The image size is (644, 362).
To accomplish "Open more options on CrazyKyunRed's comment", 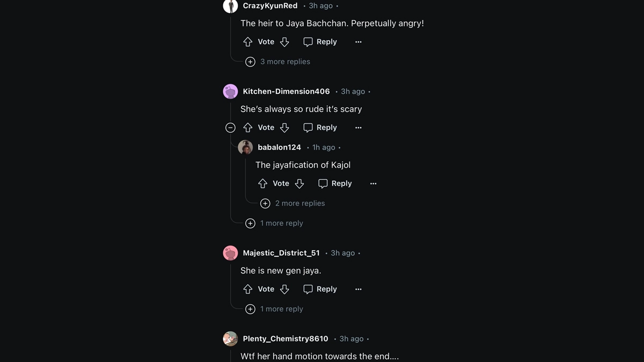I will tap(358, 42).
